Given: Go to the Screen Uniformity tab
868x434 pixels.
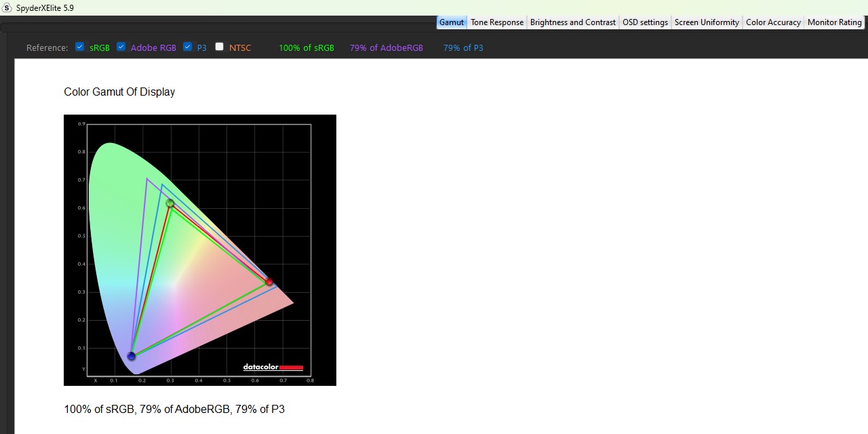Looking at the screenshot, I should [x=707, y=22].
